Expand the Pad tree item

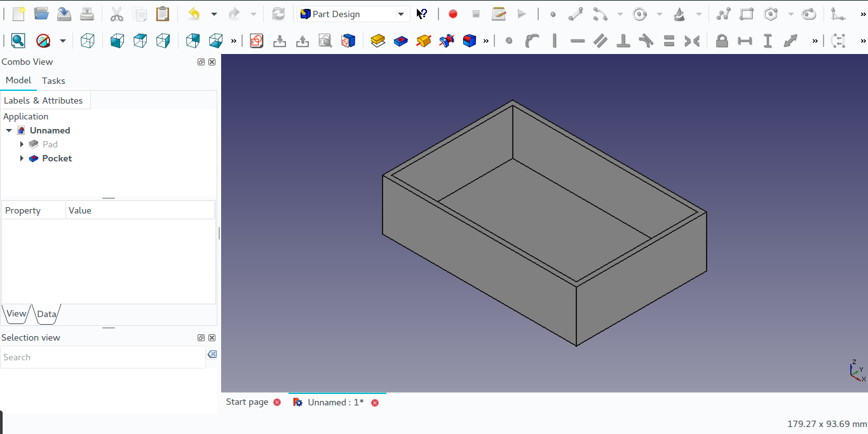[22, 144]
